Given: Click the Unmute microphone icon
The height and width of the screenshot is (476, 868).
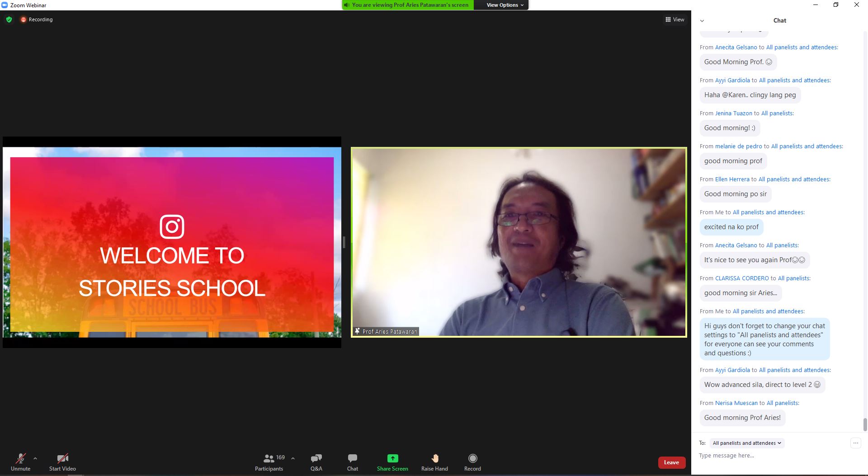Looking at the screenshot, I should point(20,458).
